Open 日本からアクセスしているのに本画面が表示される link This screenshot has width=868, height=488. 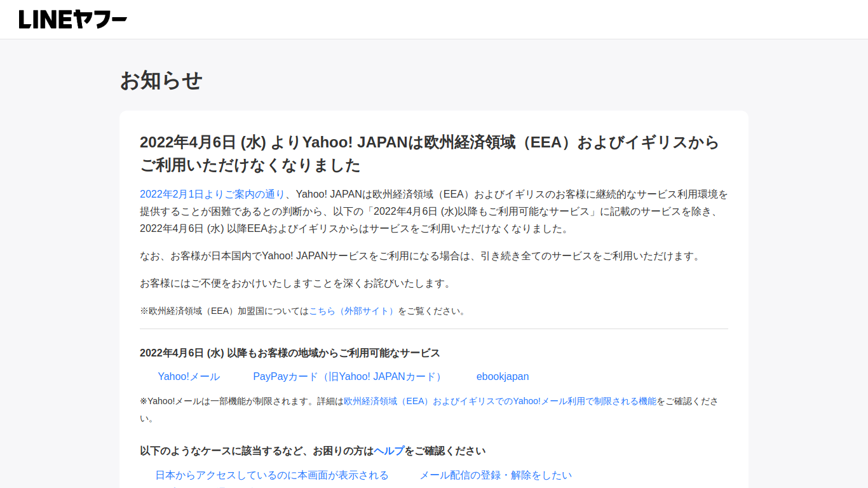point(272,475)
